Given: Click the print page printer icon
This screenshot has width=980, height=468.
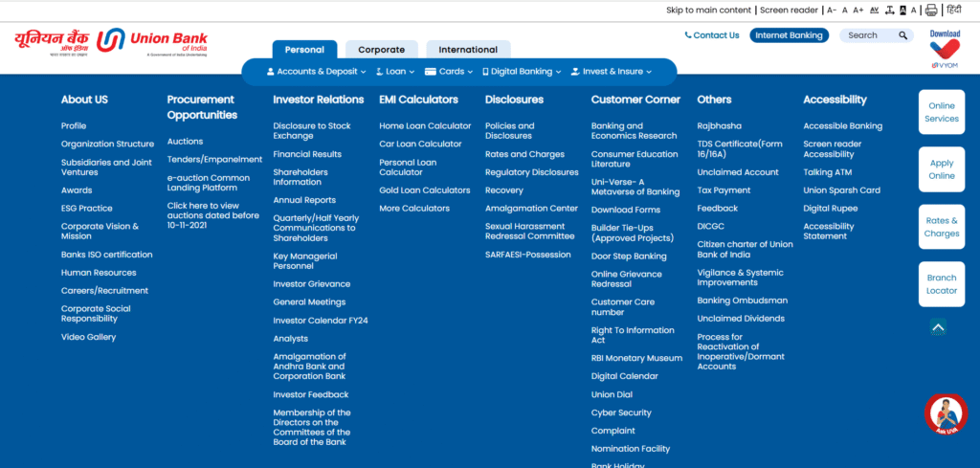Looking at the screenshot, I should click(x=931, y=10).
